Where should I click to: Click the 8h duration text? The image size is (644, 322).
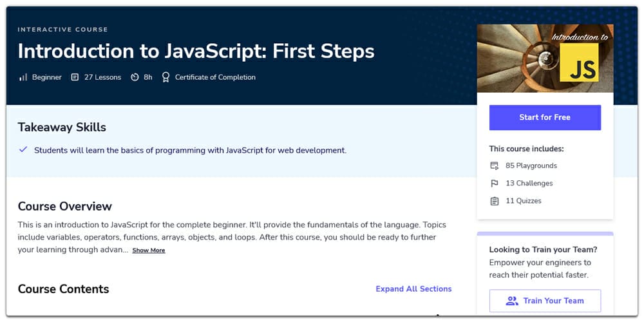(148, 77)
